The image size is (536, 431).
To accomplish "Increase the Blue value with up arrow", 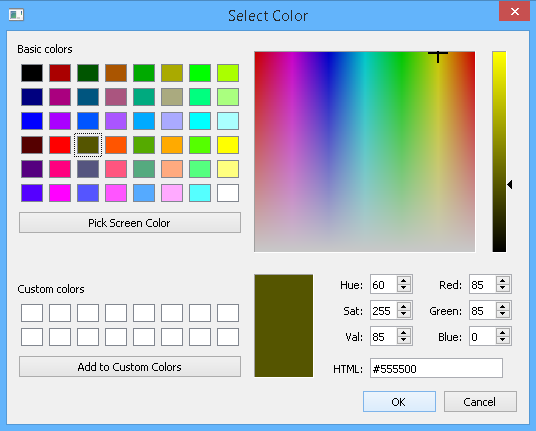I will (502, 333).
